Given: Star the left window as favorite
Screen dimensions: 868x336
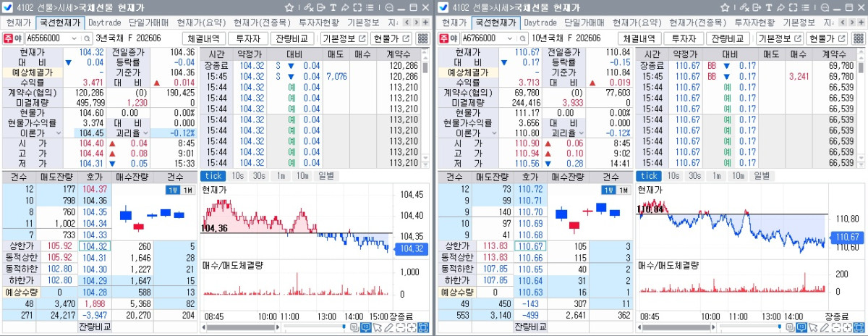Looking at the screenshot, I should tap(289, 7).
